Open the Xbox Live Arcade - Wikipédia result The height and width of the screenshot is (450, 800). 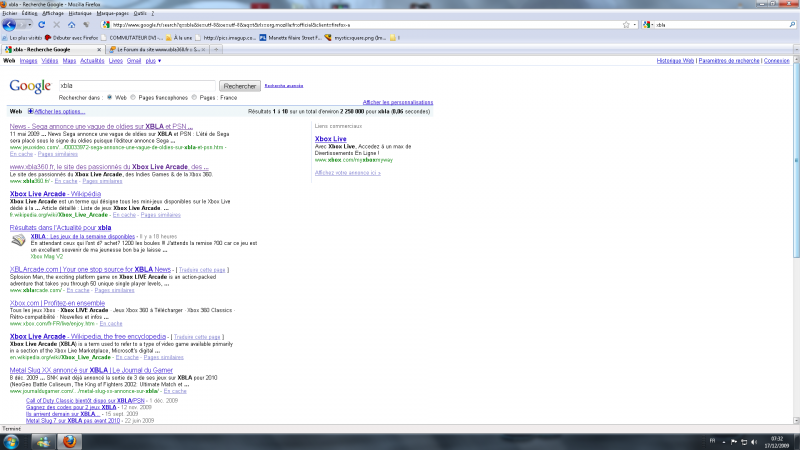[55, 194]
